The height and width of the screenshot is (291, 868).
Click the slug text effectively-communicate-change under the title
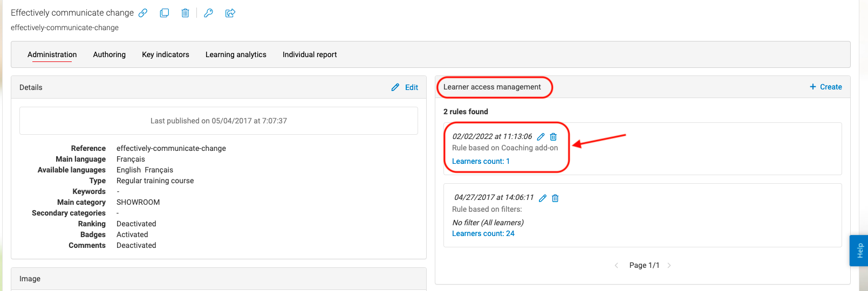[65, 27]
